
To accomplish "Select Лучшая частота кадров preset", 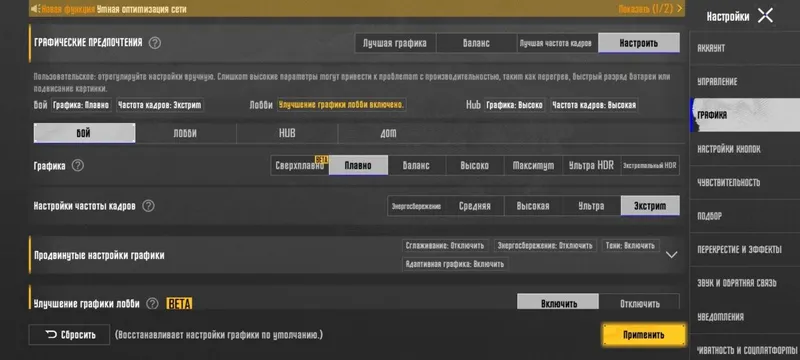I will click(558, 43).
